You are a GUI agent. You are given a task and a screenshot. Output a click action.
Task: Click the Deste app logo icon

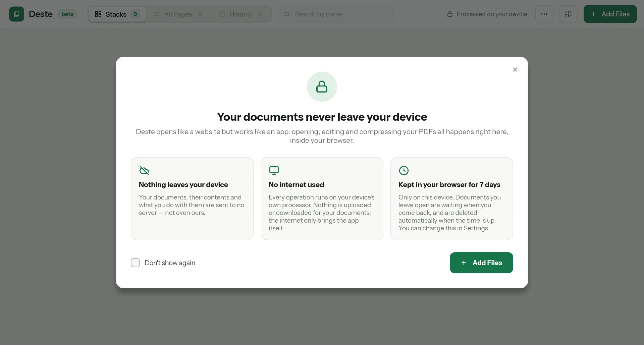[x=16, y=14]
